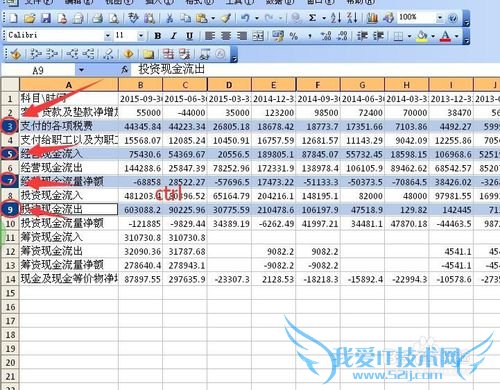
Task: Toggle underline formatting
Action: point(190,36)
